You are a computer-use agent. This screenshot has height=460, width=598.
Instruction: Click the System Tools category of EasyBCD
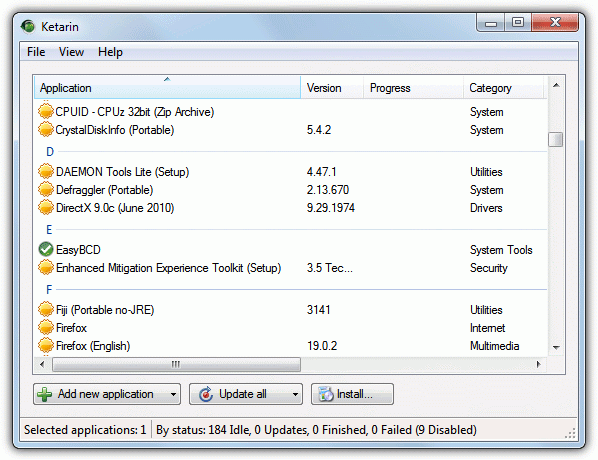point(501,250)
